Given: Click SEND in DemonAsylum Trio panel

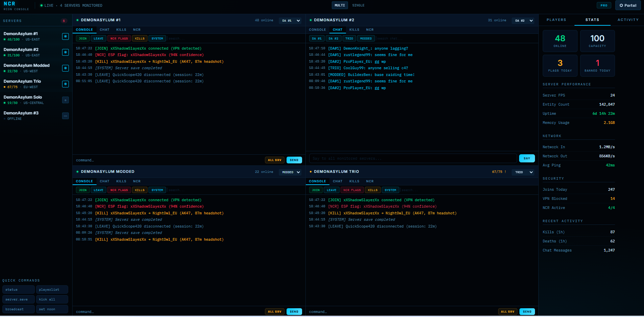Looking at the screenshot, I should (x=527, y=312).
